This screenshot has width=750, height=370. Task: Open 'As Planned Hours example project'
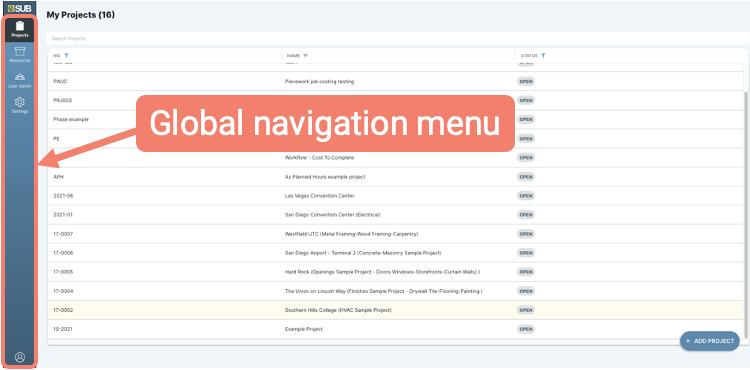pos(325,177)
